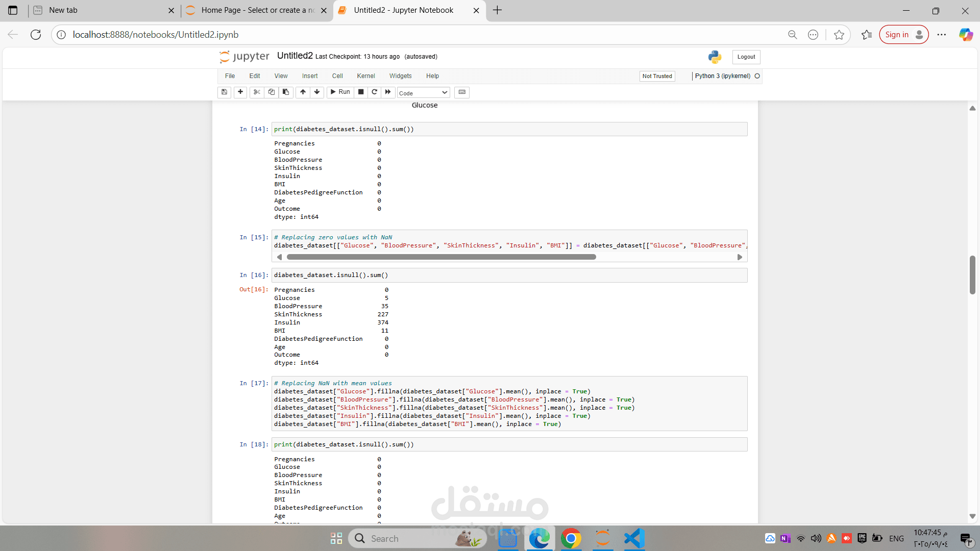Click the cell 16 code input field
Viewport: 980px width, 551px height.
[x=509, y=275]
